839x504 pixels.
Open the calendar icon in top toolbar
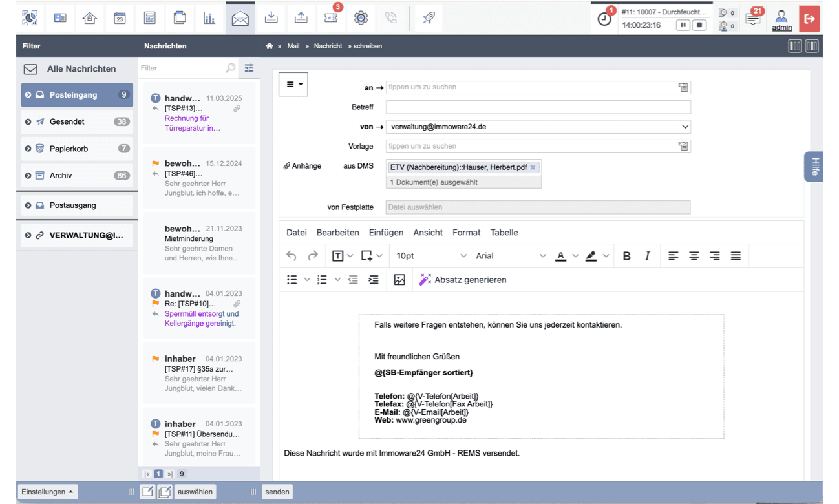click(x=120, y=18)
